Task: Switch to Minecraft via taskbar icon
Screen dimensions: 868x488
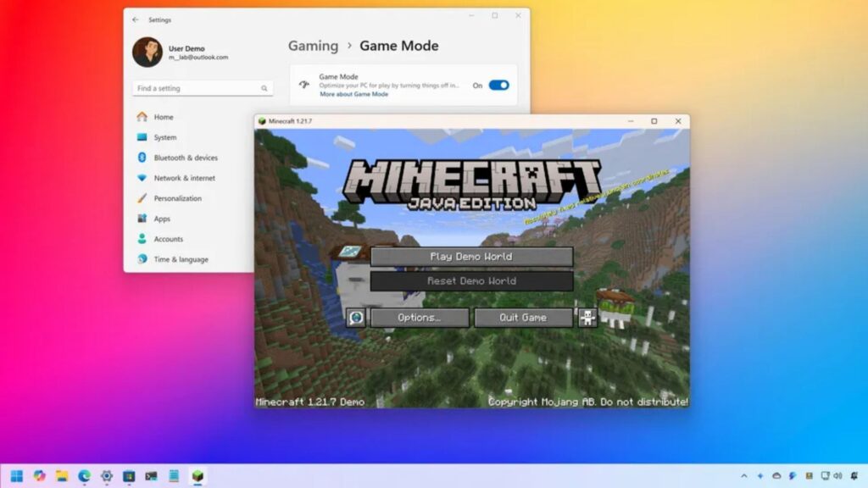Action: (x=198, y=476)
